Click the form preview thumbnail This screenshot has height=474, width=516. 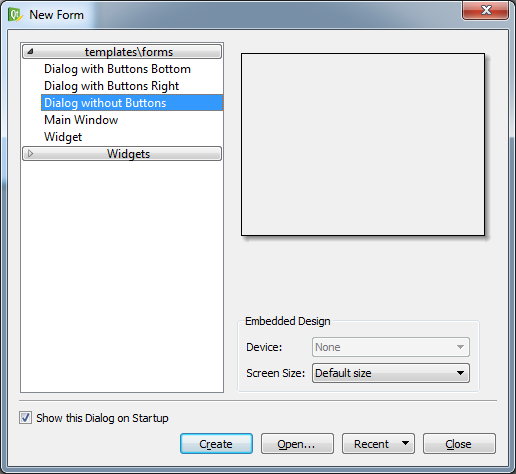(363, 144)
